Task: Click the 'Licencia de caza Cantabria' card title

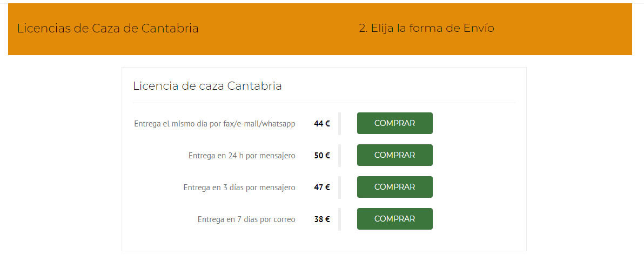Action: pos(207,86)
